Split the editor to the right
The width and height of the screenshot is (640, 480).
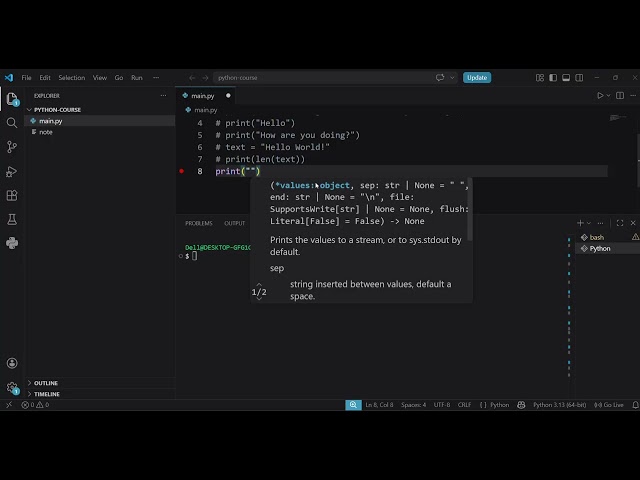coord(620,96)
